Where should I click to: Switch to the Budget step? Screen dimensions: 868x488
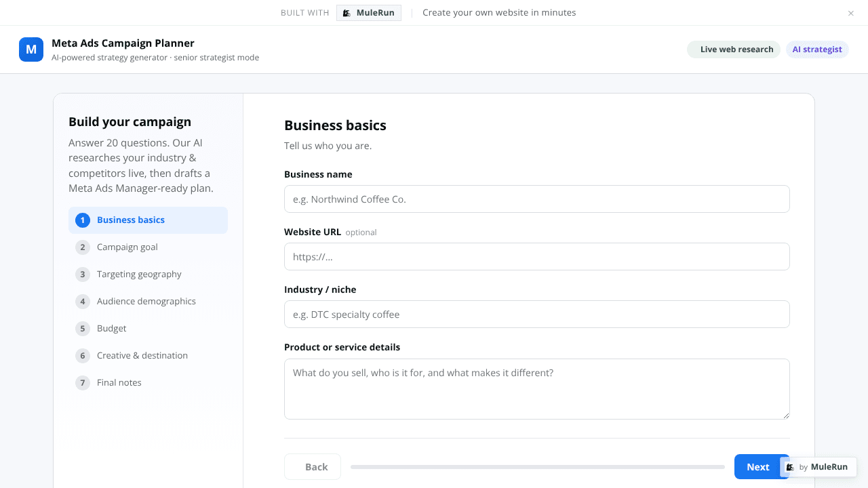click(148, 329)
